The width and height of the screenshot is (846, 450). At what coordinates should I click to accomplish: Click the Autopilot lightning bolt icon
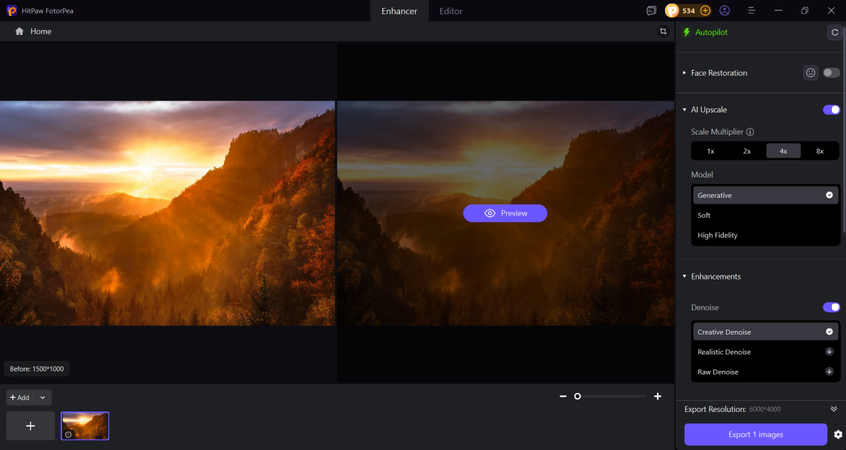(687, 32)
